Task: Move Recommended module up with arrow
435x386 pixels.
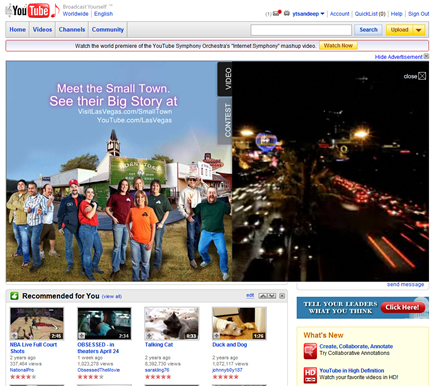Action: pyautogui.click(x=263, y=296)
